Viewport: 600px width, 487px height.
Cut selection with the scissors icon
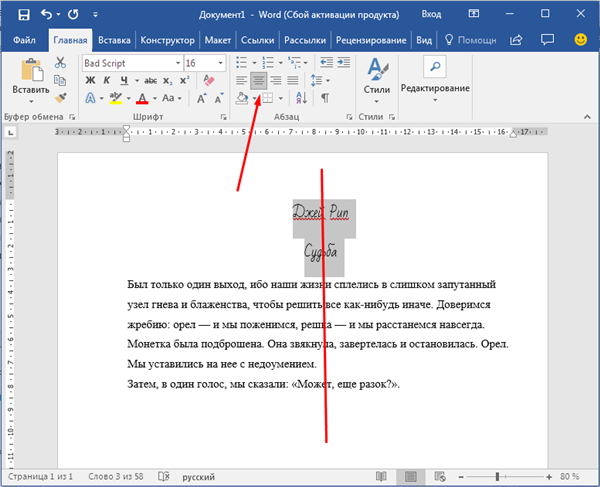point(60,62)
